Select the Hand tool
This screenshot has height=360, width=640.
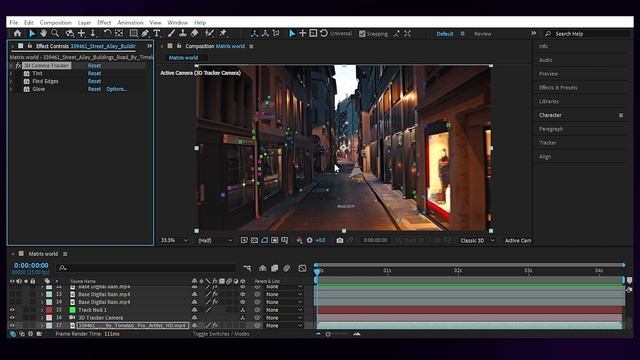point(43,33)
